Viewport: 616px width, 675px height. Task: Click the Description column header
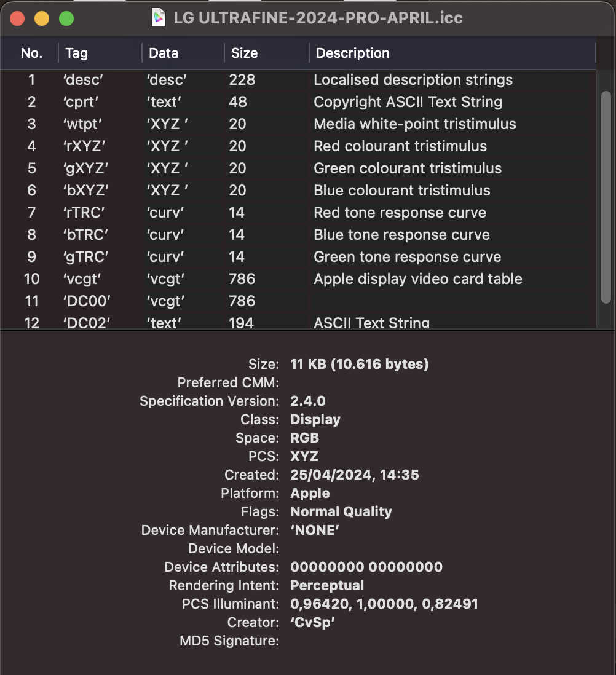(x=352, y=53)
